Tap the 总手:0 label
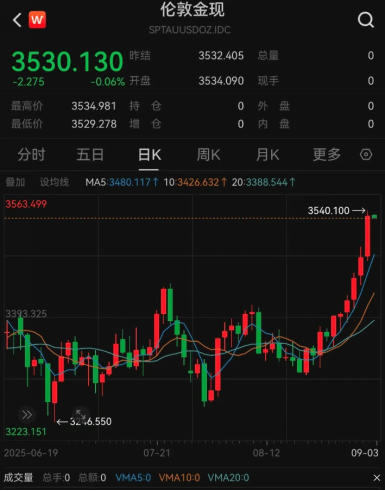Viewport: 385px width, 491px height. (x=56, y=478)
